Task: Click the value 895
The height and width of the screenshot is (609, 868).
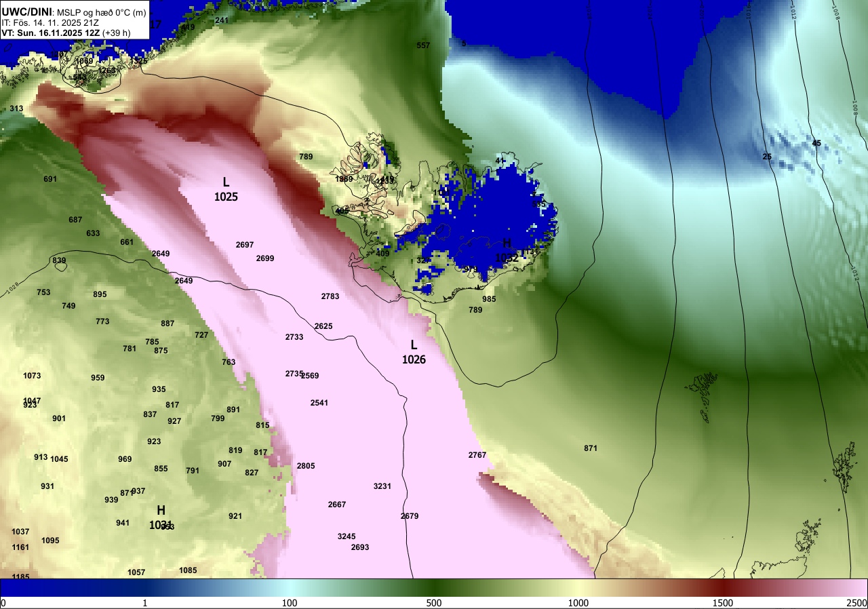Action: (x=100, y=294)
